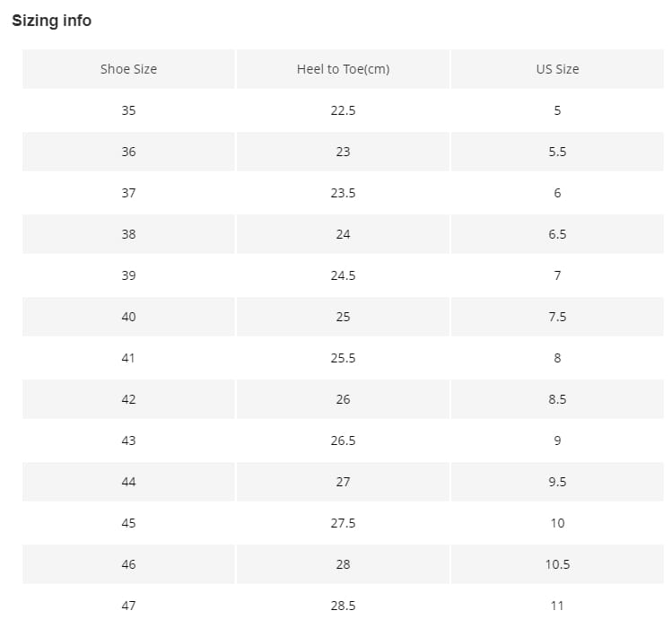Click shoe size 42 in table

(x=128, y=399)
